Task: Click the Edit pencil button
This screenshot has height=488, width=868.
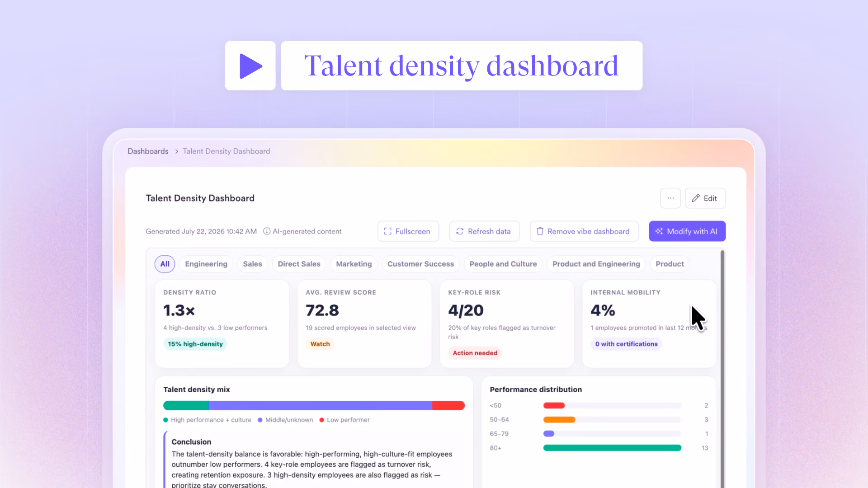Action: click(x=705, y=198)
